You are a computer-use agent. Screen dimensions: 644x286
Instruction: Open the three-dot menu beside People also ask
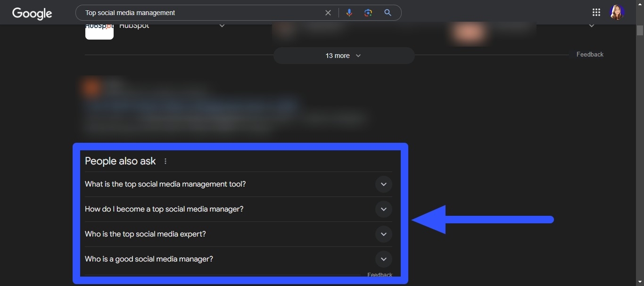165,161
